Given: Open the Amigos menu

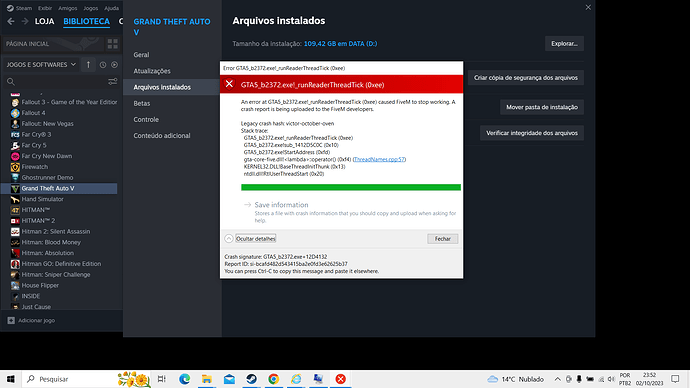Looking at the screenshot, I should tap(67, 8).
